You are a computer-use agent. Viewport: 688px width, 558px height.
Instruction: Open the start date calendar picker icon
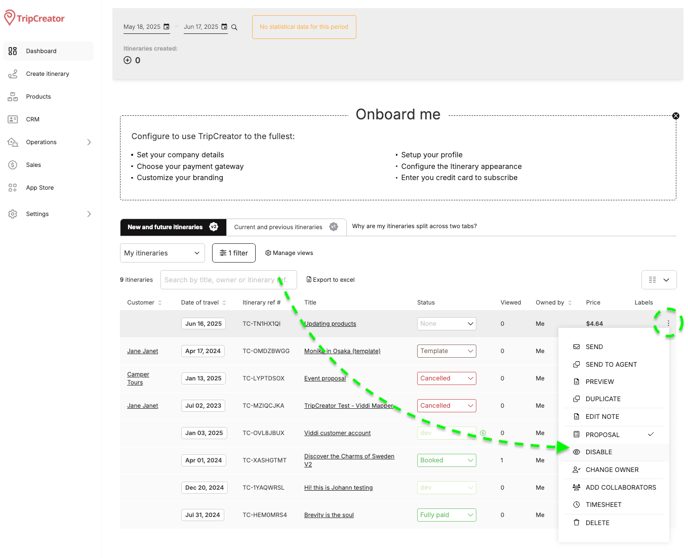click(x=166, y=27)
